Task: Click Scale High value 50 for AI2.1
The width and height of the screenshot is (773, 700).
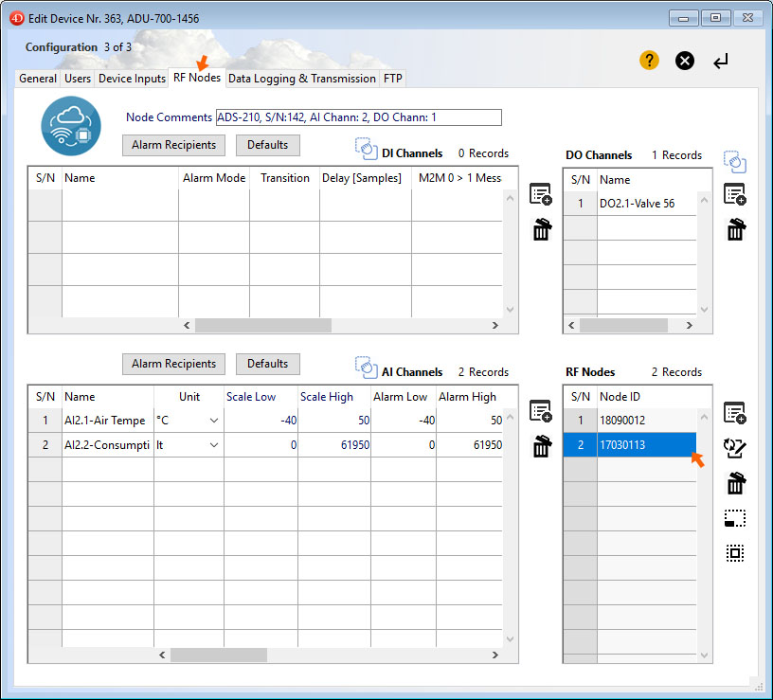Action: 334,421
